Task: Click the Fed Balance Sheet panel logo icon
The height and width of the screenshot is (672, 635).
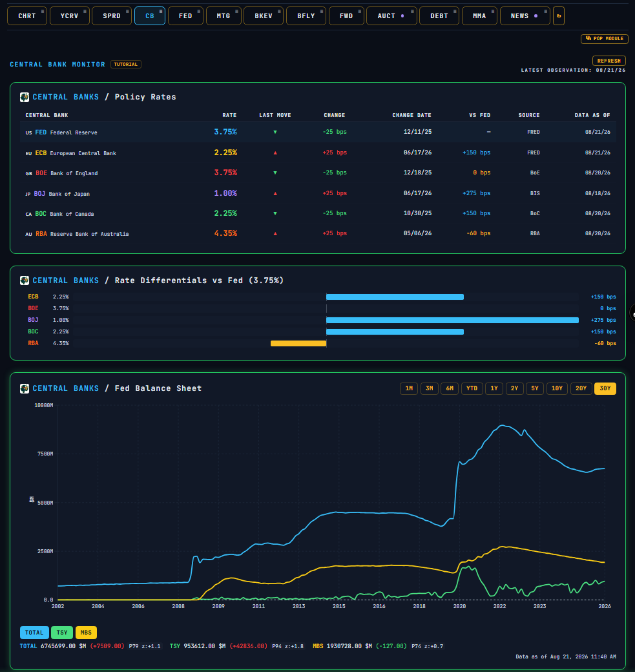Action: [25, 388]
